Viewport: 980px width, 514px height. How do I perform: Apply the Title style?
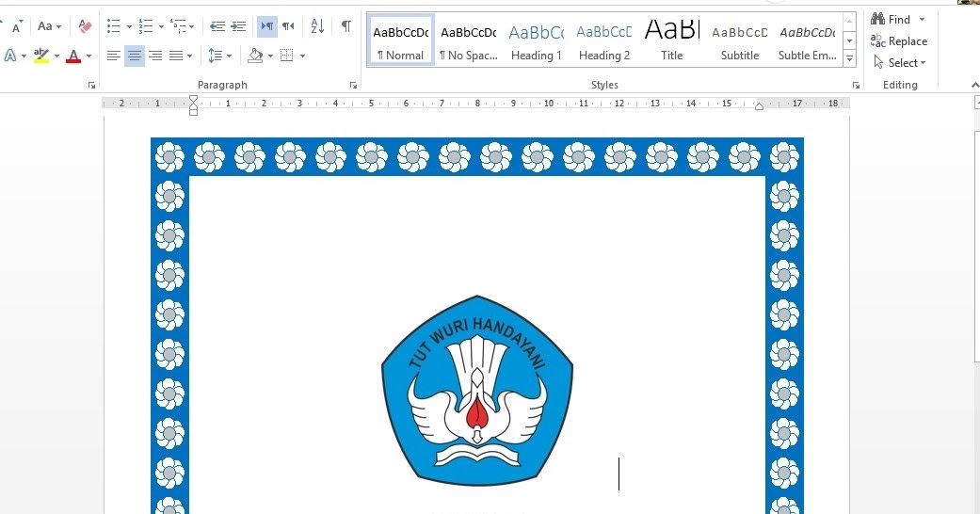(672, 40)
